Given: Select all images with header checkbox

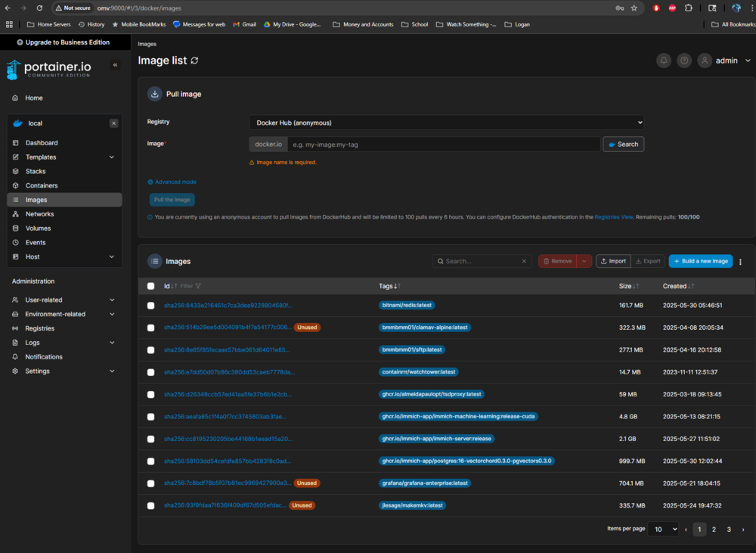Looking at the screenshot, I should (151, 286).
